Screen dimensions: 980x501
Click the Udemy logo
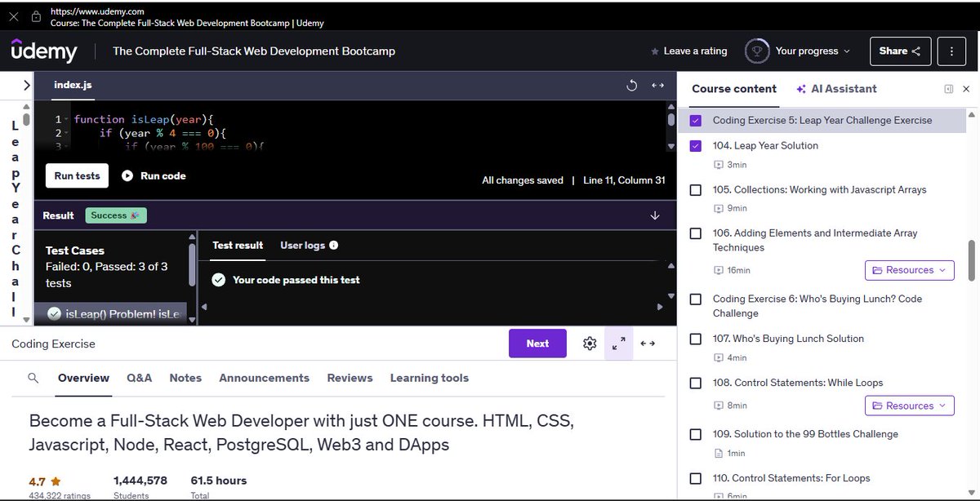tap(44, 51)
